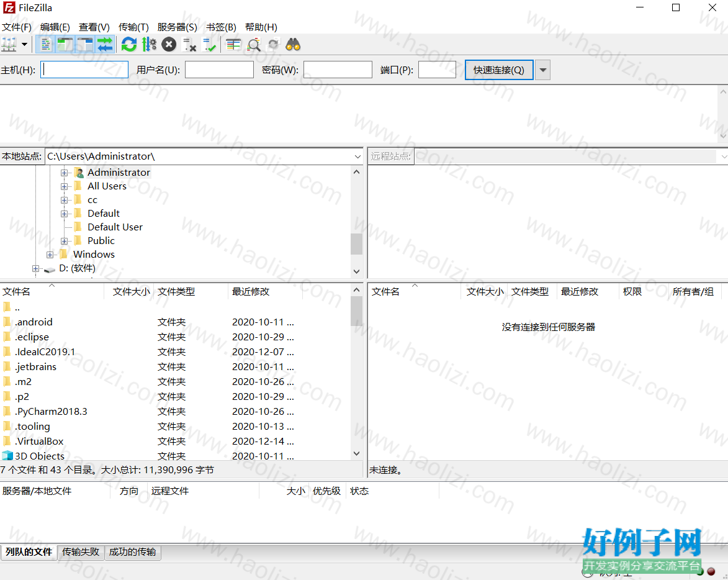This screenshot has height=580, width=728.
Task: Expand Public folder tree node
Action: tap(64, 241)
